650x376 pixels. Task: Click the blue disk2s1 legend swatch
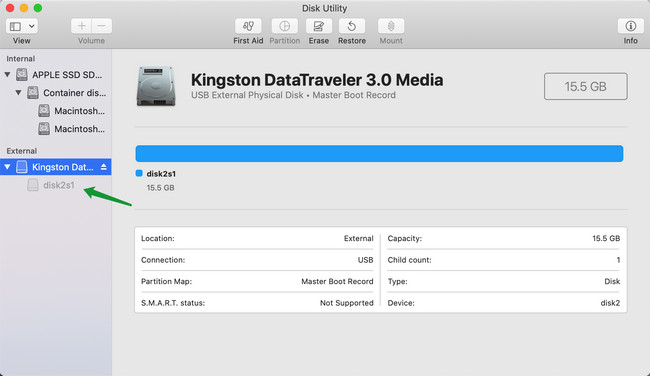coord(139,173)
